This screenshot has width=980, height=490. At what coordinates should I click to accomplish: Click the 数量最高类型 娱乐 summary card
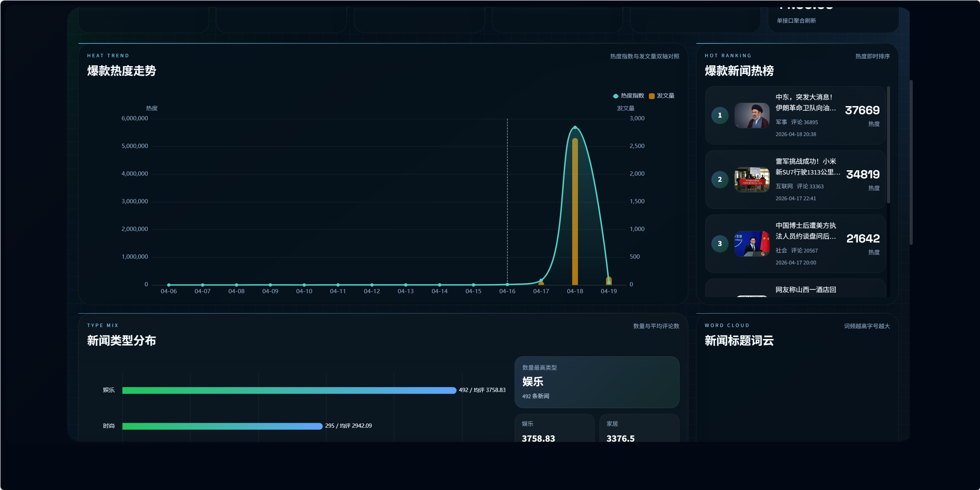(596, 382)
